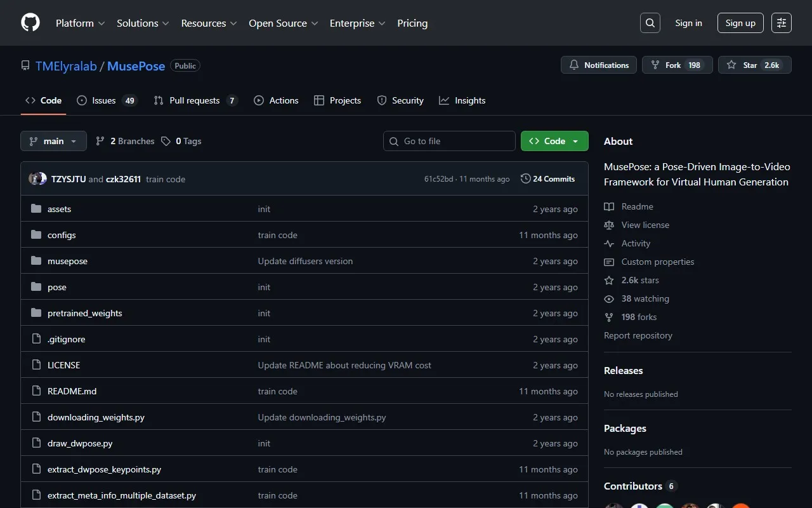This screenshot has width=812, height=508.
Task: Click the commit history clock icon
Action: pos(525,179)
